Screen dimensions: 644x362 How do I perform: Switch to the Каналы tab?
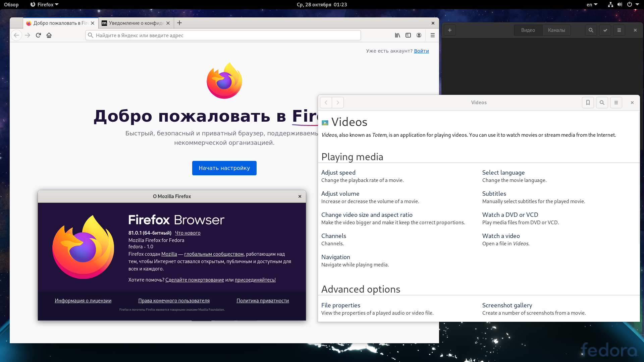click(x=556, y=30)
